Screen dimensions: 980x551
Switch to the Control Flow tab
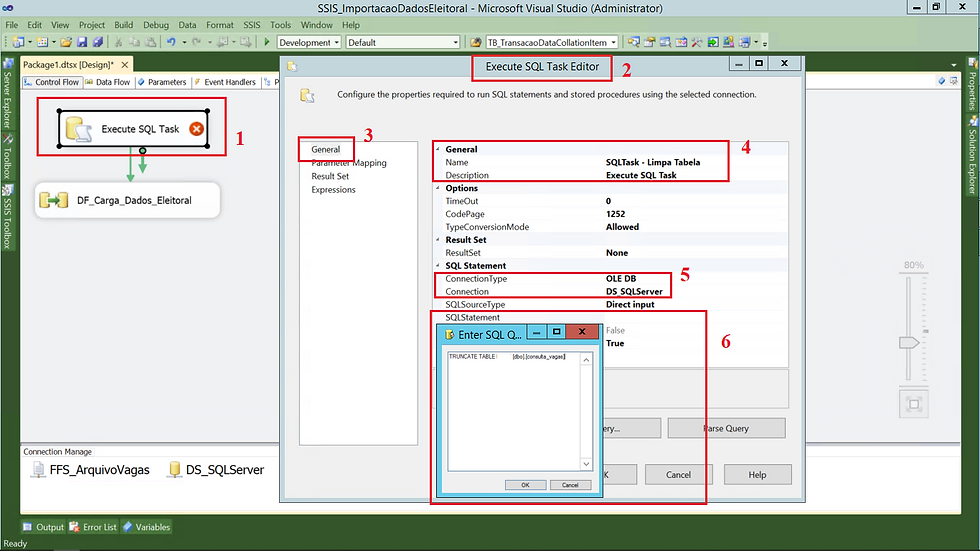point(51,82)
